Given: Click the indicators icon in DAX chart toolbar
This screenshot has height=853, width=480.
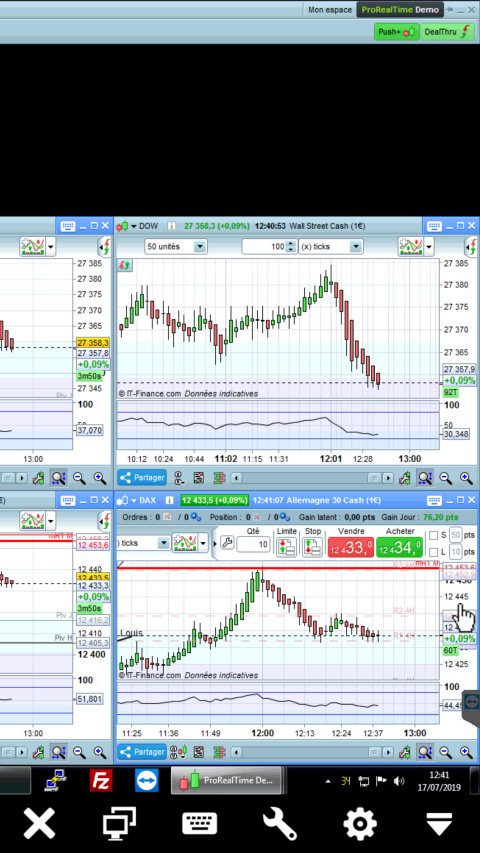Looking at the screenshot, I should (184, 543).
